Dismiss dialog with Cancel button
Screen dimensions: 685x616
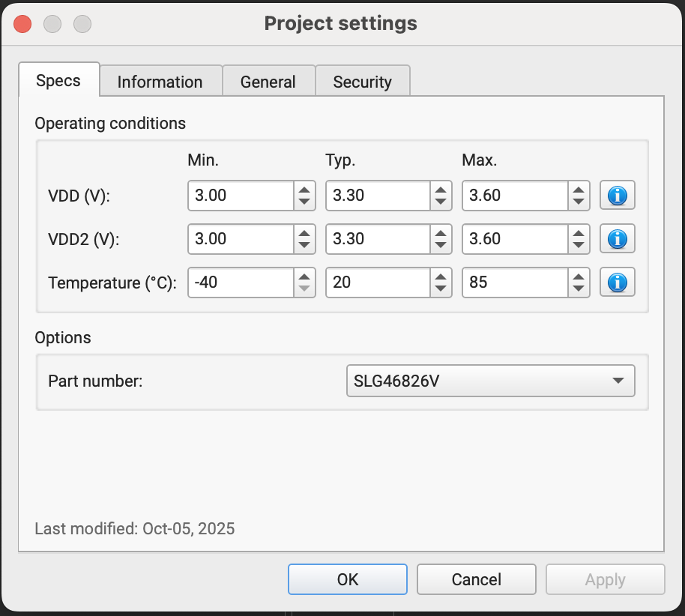pos(476,579)
